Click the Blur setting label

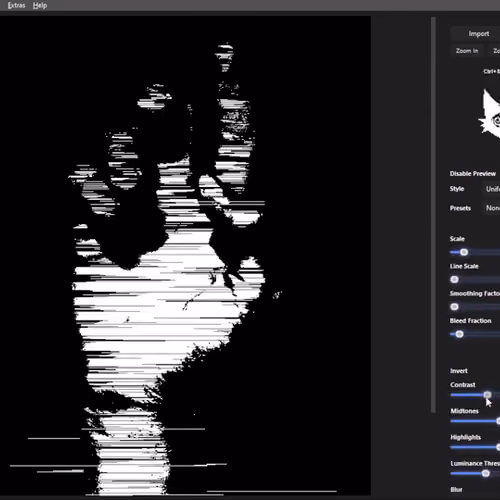point(456,490)
